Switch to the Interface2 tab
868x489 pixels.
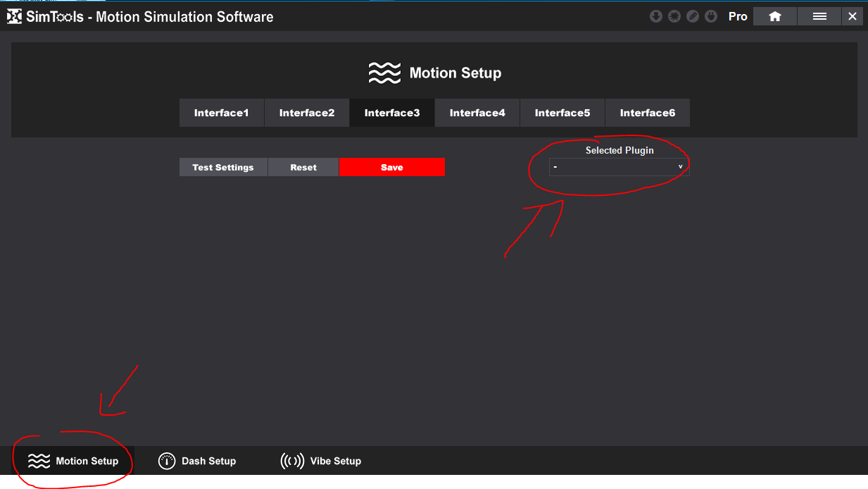pyautogui.click(x=307, y=113)
